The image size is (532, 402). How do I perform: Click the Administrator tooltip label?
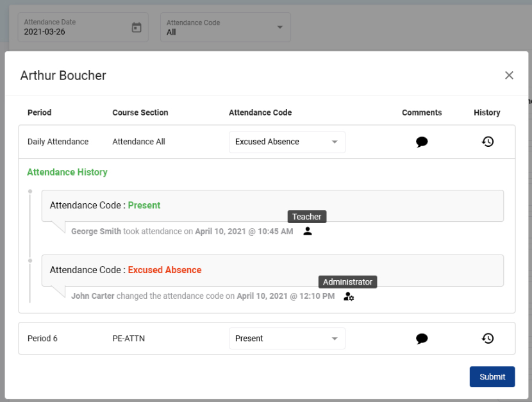(x=347, y=282)
